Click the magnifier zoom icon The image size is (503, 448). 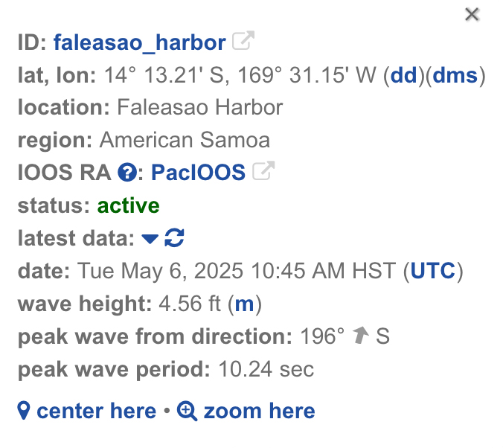187,411
